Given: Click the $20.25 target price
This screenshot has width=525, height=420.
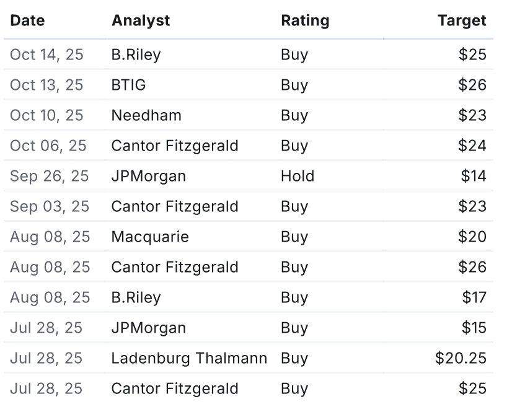Looking at the screenshot, I should (461, 358).
